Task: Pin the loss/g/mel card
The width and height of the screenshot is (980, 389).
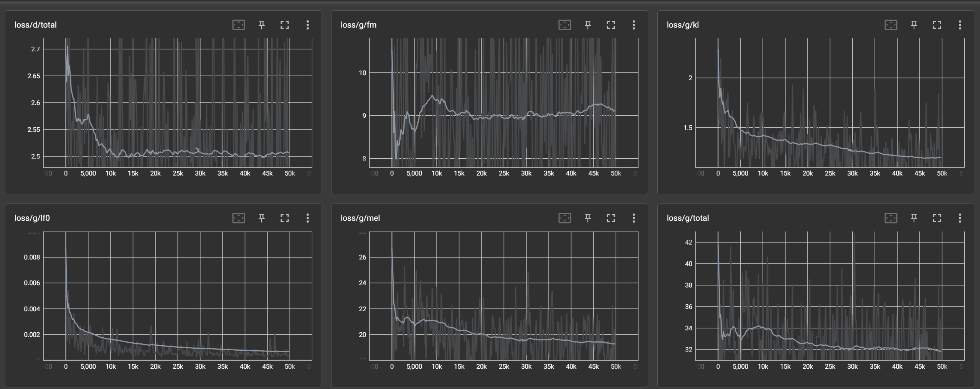Action: coord(588,218)
